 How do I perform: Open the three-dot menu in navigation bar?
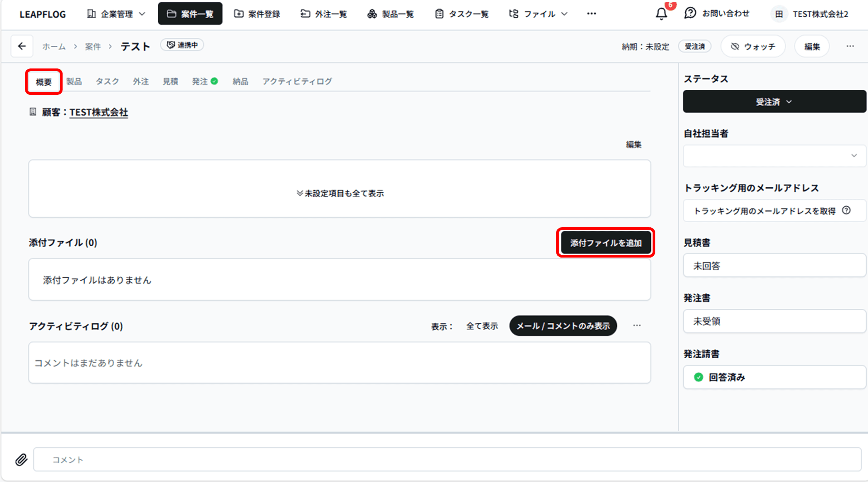[591, 14]
